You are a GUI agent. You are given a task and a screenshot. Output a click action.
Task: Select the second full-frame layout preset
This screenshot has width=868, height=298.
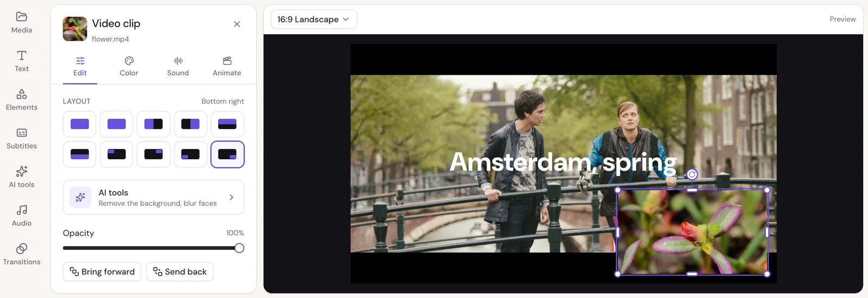(117, 124)
